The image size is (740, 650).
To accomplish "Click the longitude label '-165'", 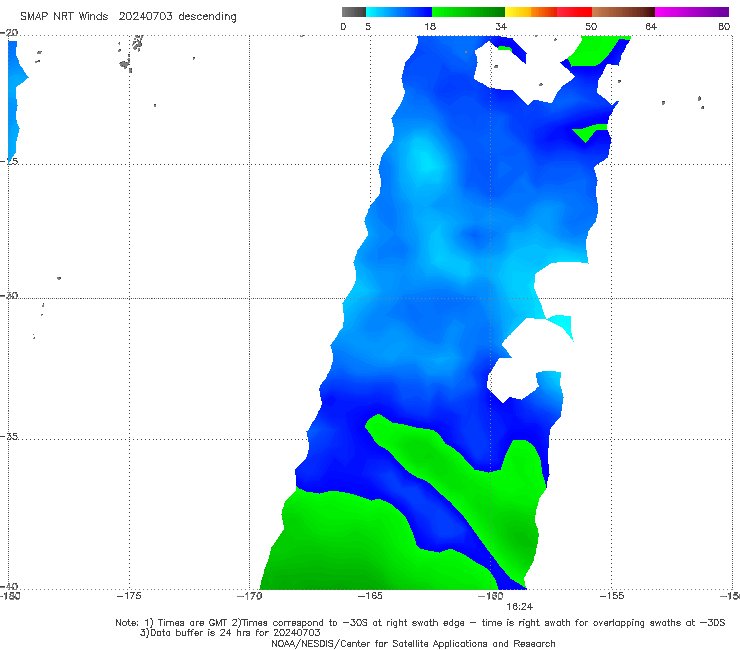I will pos(370,596).
